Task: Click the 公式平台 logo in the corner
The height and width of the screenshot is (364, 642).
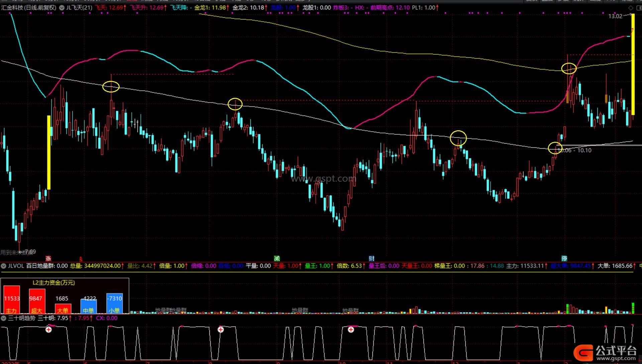Action: (x=605, y=353)
